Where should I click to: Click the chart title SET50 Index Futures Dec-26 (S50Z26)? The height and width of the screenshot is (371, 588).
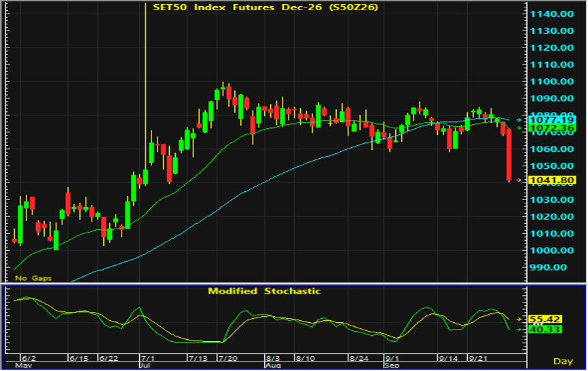tap(265, 7)
